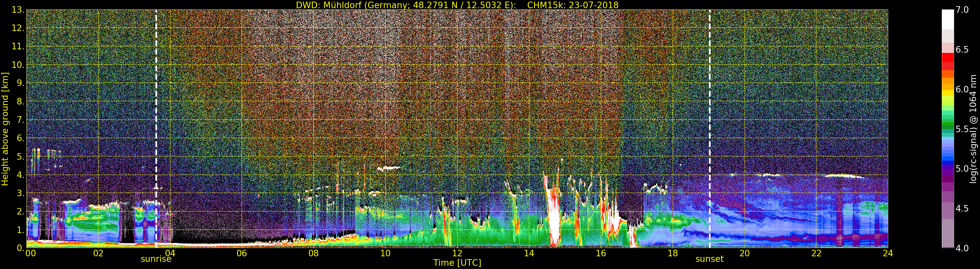
Task: Click the '24' time axis tick label
Action: (888, 253)
